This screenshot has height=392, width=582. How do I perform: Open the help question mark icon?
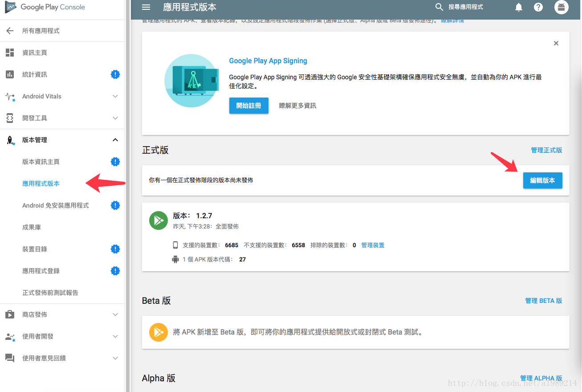(538, 7)
